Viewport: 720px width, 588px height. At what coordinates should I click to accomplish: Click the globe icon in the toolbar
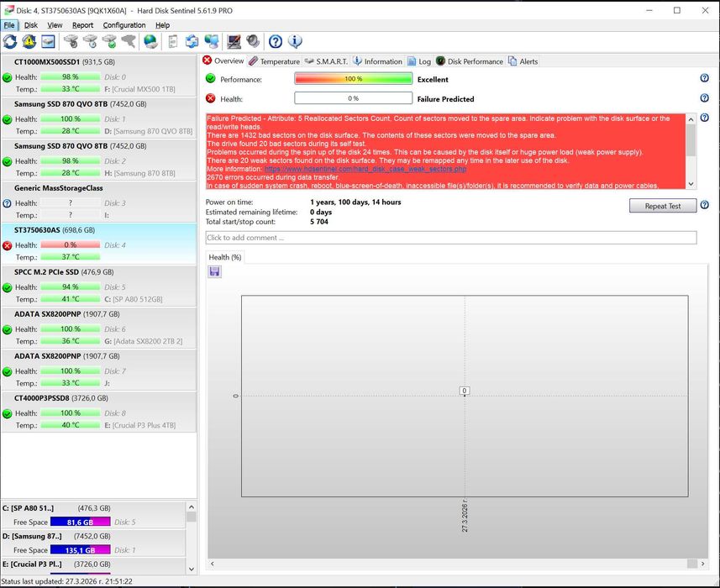(150, 41)
